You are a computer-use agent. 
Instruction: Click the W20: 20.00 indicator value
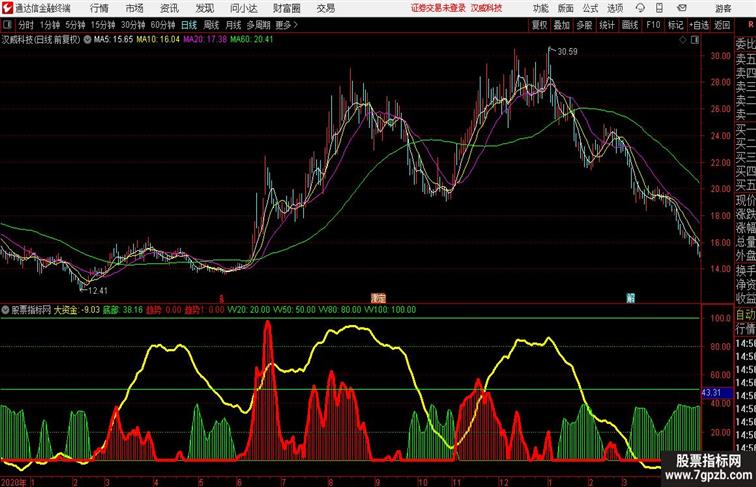point(249,310)
